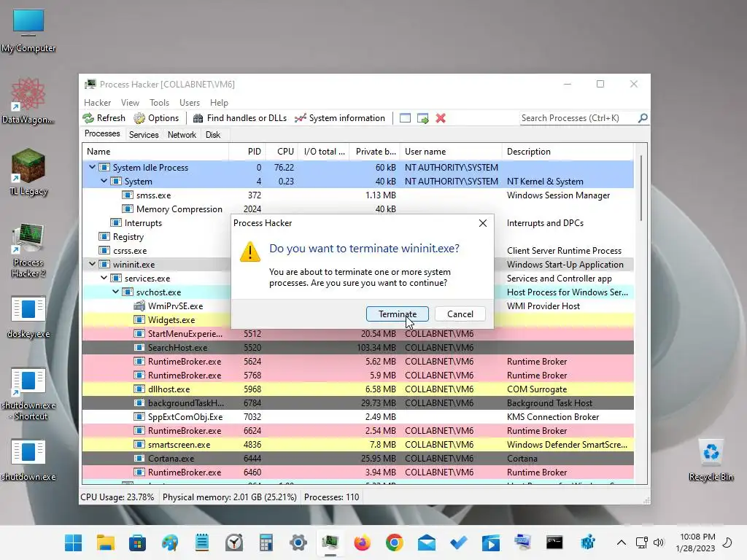Select the Recycle Bin icon
The width and height of the screenshot is (747, 560).
coord(711,460)
